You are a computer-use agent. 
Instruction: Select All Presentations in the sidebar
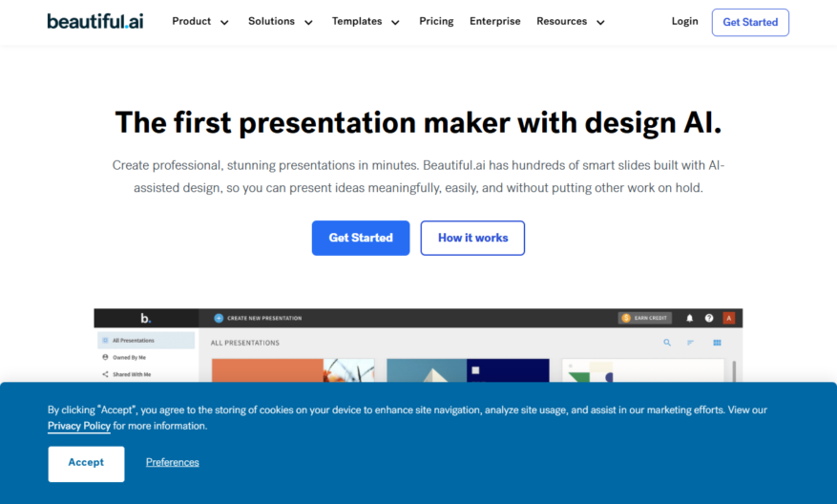pyautogui.click(x=146, y=340)
